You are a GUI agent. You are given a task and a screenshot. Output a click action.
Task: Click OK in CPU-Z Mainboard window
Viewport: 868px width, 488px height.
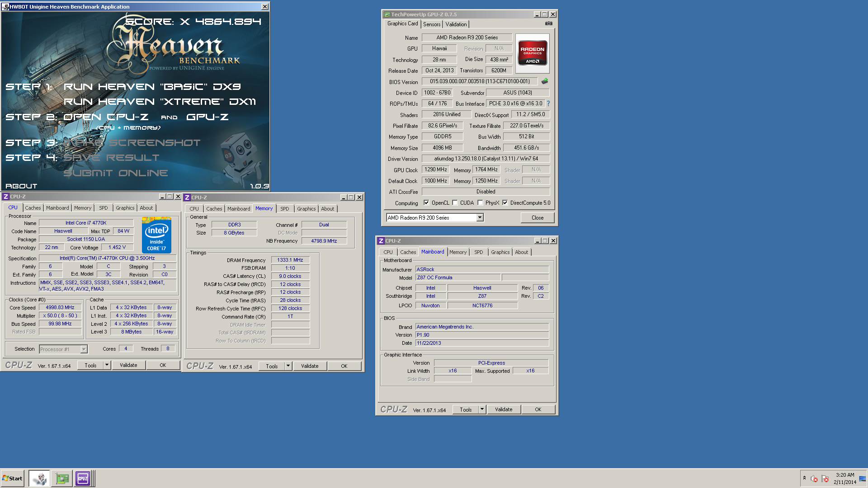coord(538,409)
